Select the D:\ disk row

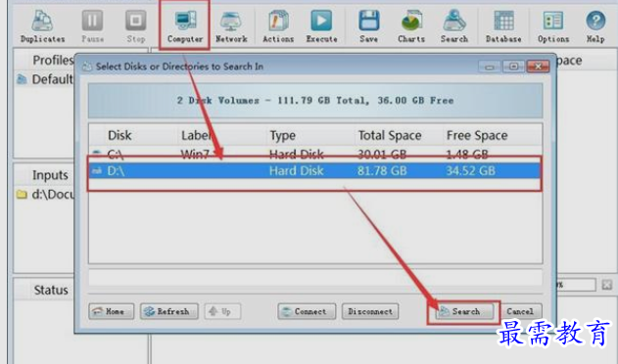(x=315, y=170)
